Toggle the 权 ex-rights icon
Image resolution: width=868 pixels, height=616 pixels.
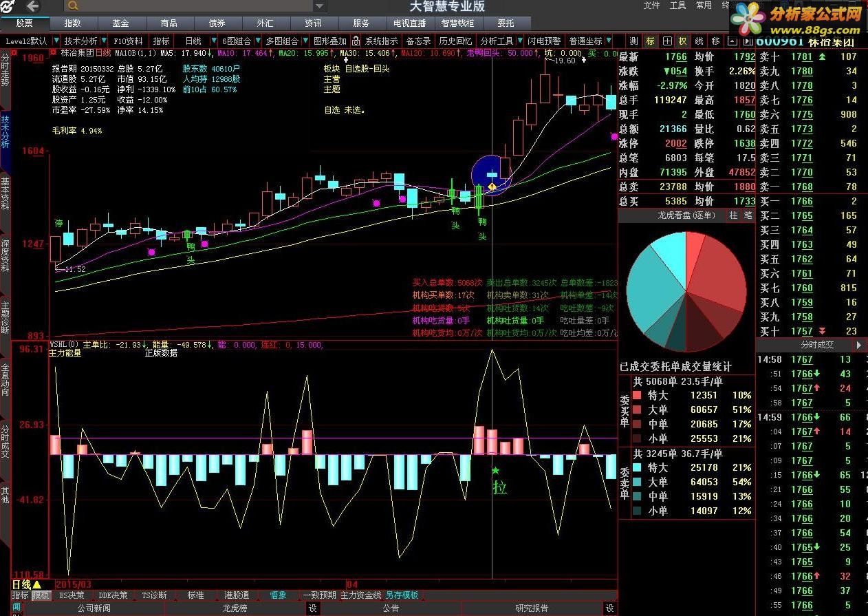682,41
